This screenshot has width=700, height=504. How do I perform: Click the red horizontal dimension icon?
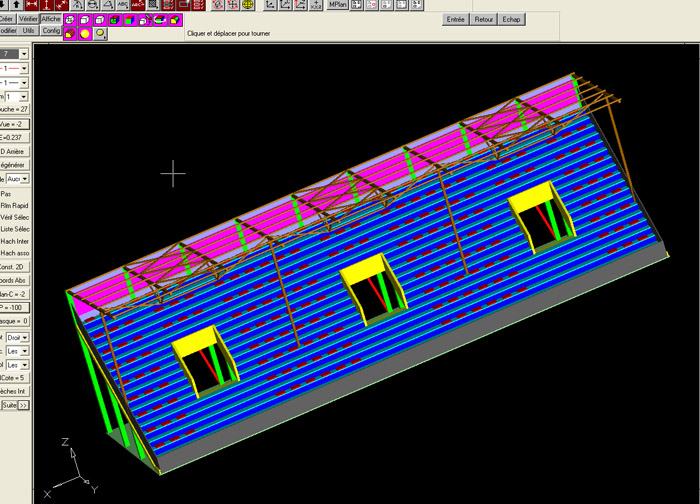click(x=31, y=5)
